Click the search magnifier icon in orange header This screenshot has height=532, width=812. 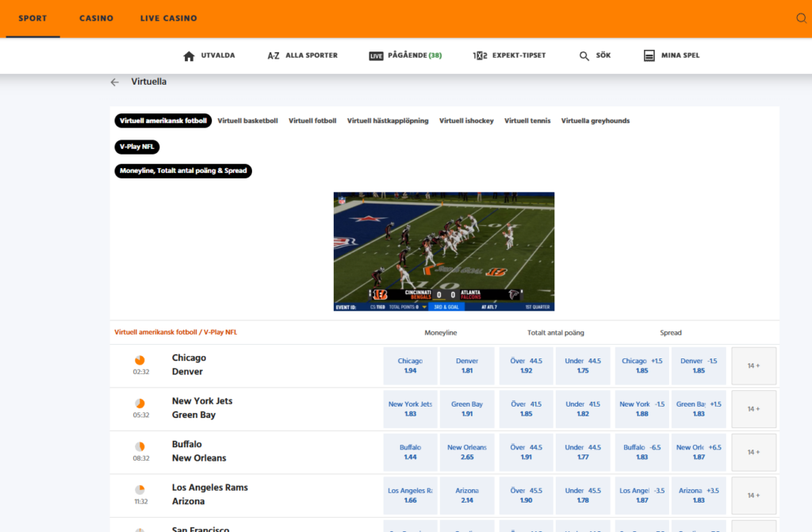point(801,18)
